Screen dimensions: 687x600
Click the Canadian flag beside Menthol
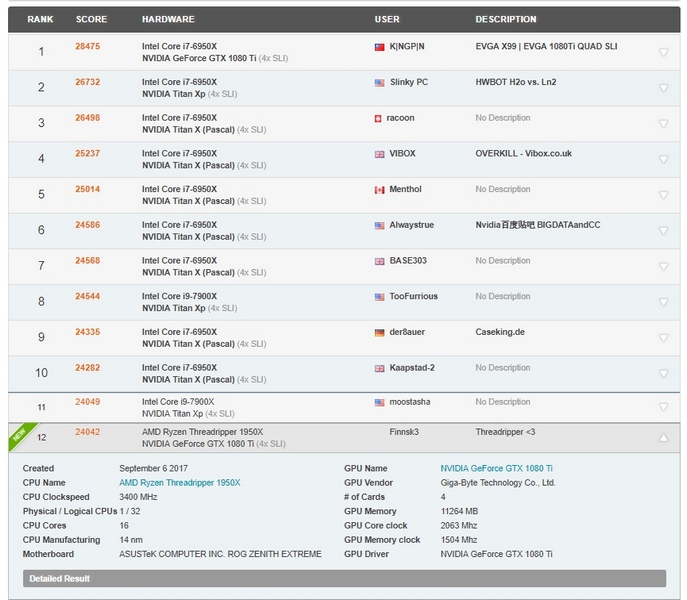click(x=379, y=190)
